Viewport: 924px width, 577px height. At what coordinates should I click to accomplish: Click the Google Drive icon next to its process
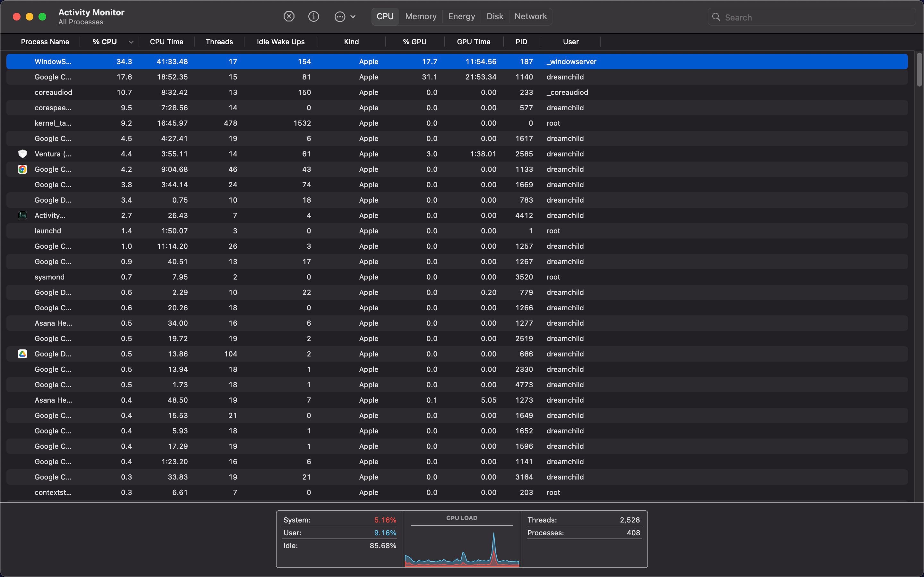point(22,354)
